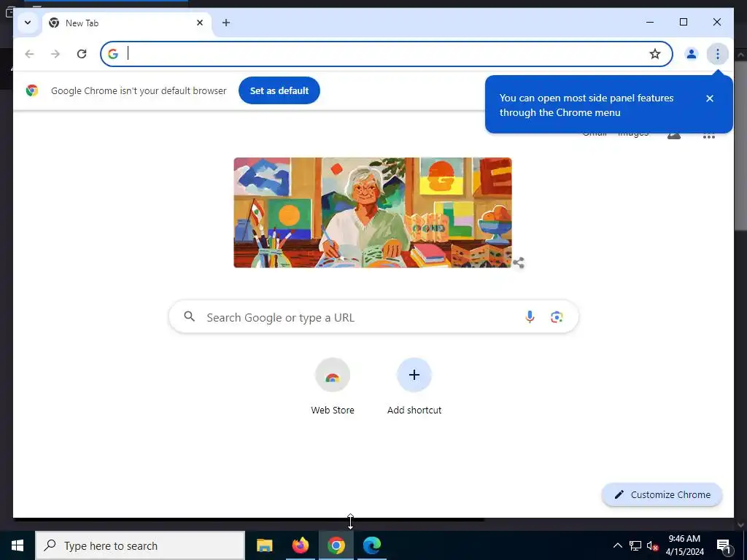Open the Google apps grid
The height and width of the screenshot is (560, 747).
[x=709, y=136]
